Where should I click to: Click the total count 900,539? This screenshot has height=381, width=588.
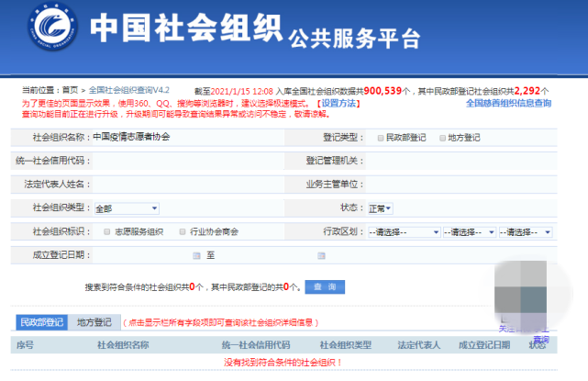tap(383, 91)
